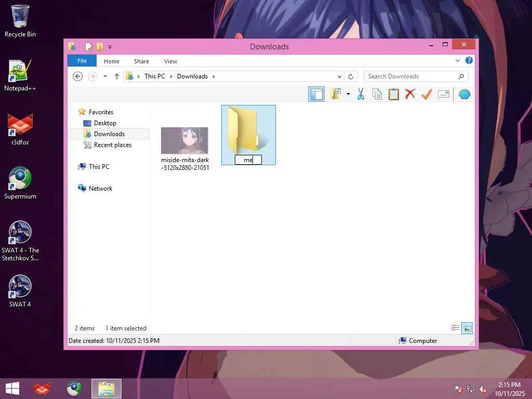
Task: Copy with the two-pages toolbar icon
Action: pyautogui.click(x=377, y=94)
